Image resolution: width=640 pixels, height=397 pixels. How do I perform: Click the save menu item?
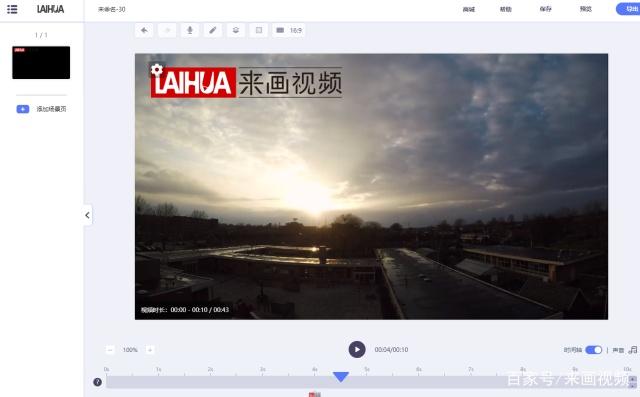point(546,9)
